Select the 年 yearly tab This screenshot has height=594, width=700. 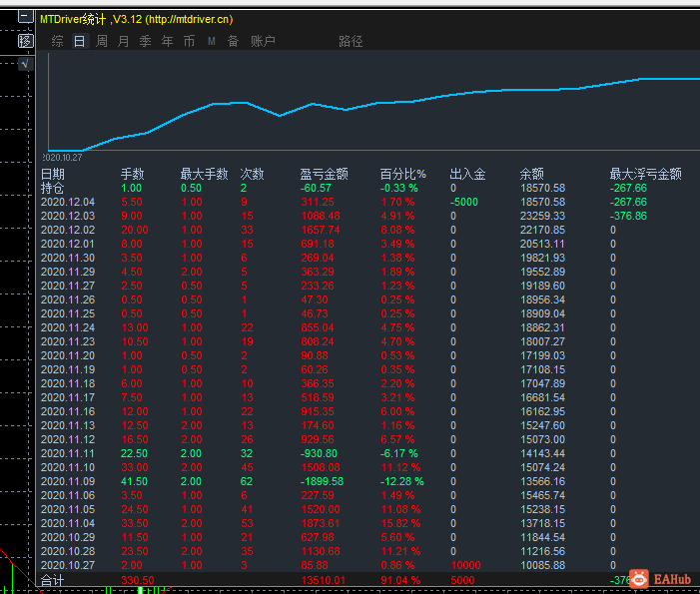click(167, 42)
